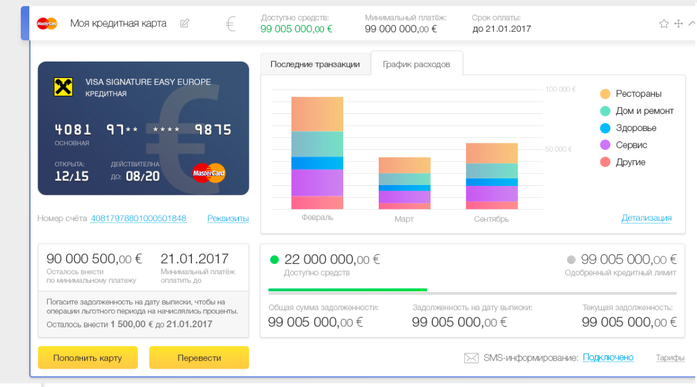This screenshot has width=697, height=387.
Task: Click the Одобренный кредитный лимит label
Action: click(621, 273)
